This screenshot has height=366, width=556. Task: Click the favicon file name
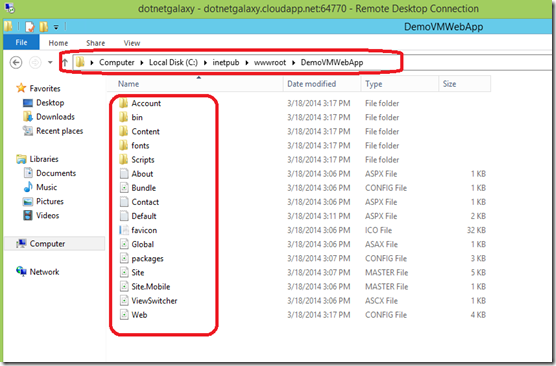click(144, 230)
